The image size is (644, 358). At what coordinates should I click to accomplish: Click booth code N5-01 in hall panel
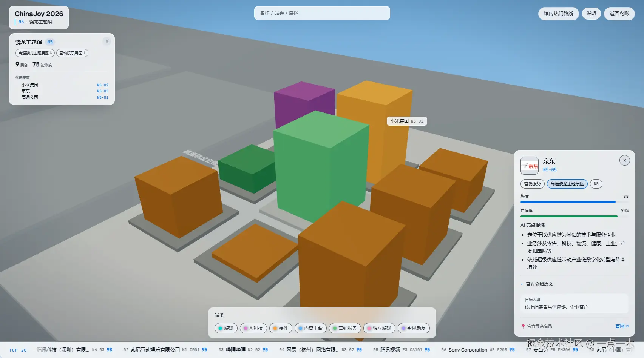pyautogui.click(x=102, y=98)
